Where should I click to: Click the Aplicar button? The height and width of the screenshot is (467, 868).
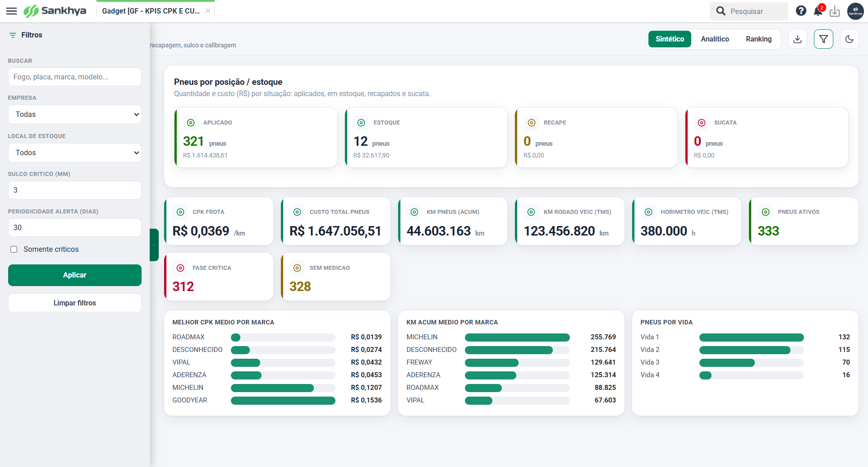point(75,275)
